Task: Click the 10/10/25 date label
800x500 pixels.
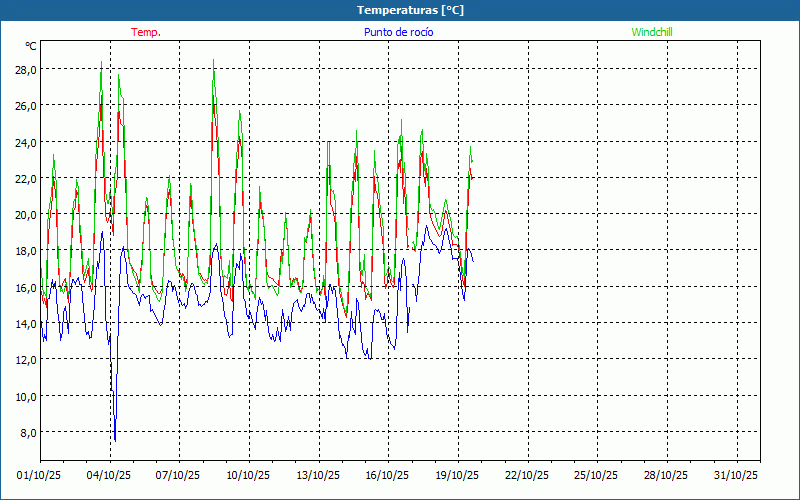Action: pyautogui.click(x=249, y=475)
